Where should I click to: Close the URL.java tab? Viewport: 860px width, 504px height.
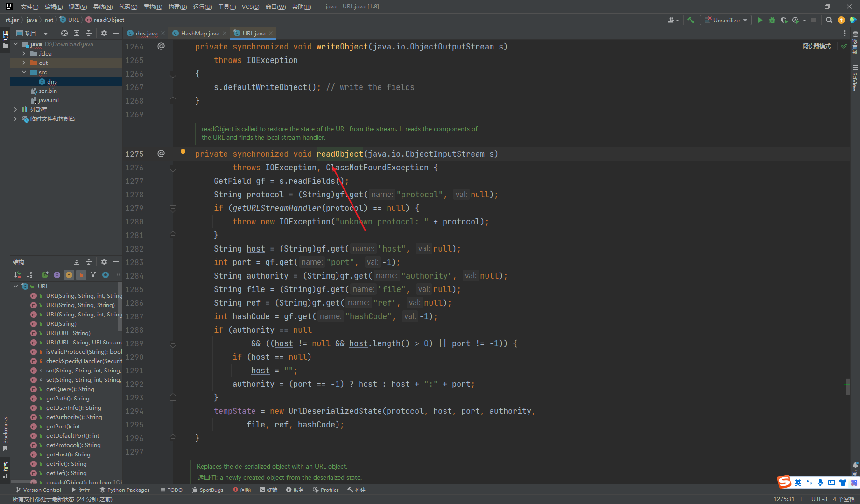click(271, 33)
